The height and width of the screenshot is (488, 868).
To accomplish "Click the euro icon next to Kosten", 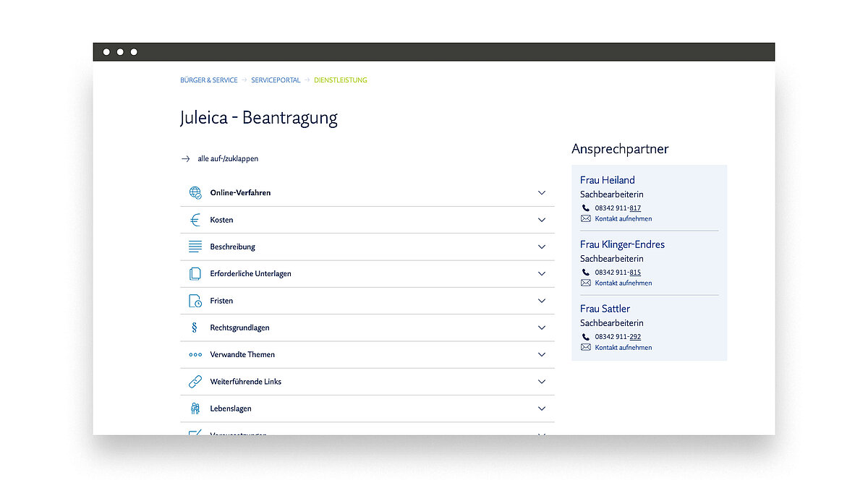I will [195, 220].
